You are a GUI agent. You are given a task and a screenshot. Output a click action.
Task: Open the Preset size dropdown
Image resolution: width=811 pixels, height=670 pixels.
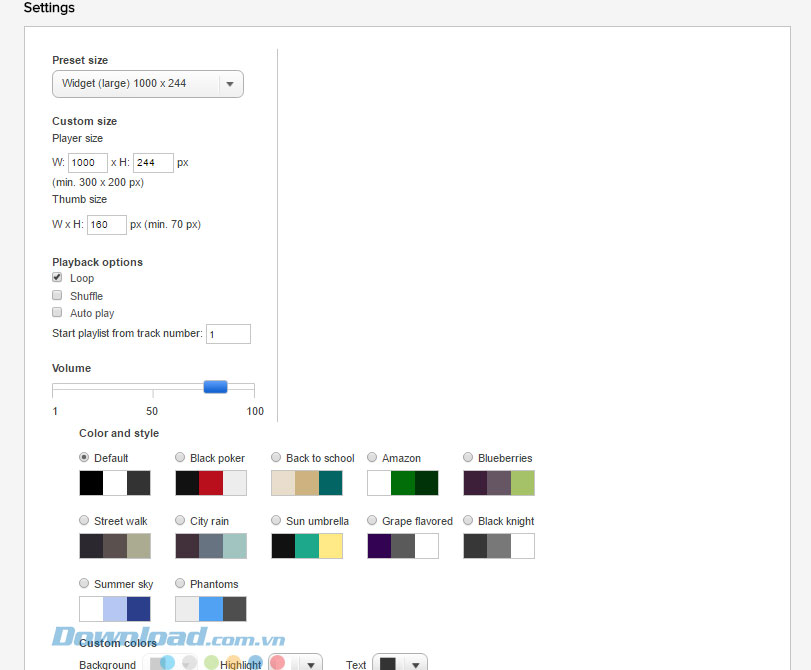tap(148, 84)
